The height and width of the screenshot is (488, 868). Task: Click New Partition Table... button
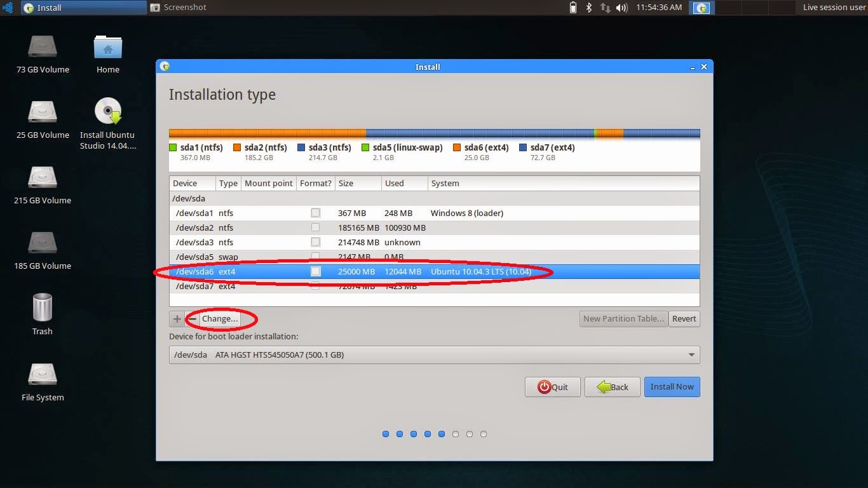coord(624,319)
